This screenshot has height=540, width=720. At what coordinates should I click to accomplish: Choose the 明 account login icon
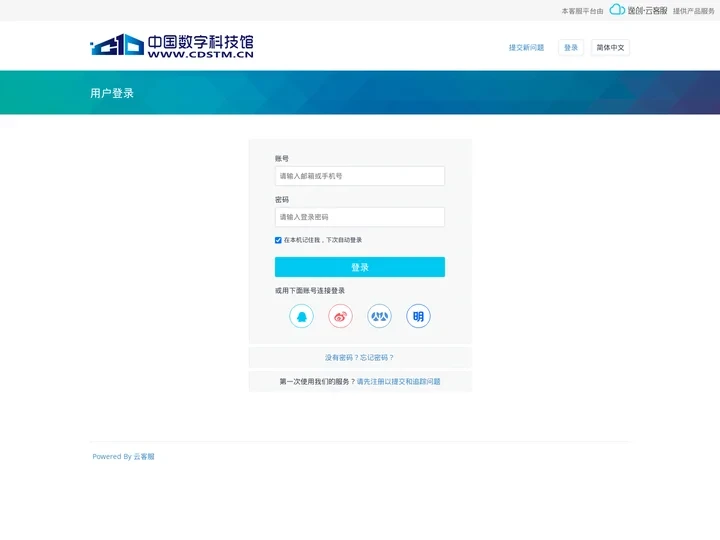click(418, 316)
